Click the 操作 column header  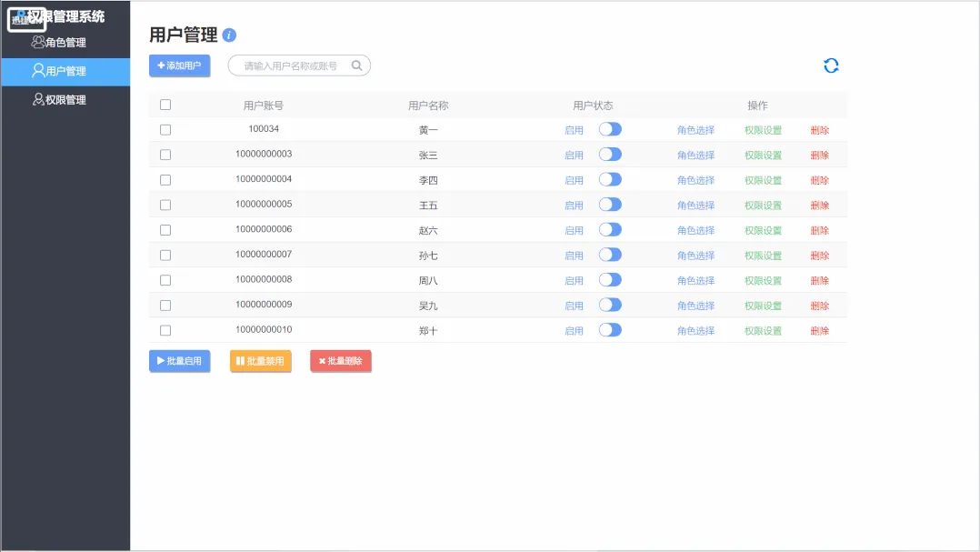(x=757, y=105)
